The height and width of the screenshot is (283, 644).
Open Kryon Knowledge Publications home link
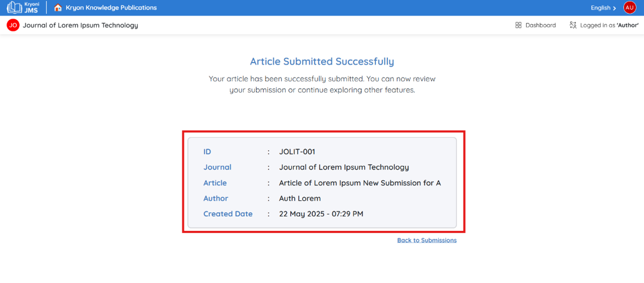pyautogui.click(x=111, y=8)
